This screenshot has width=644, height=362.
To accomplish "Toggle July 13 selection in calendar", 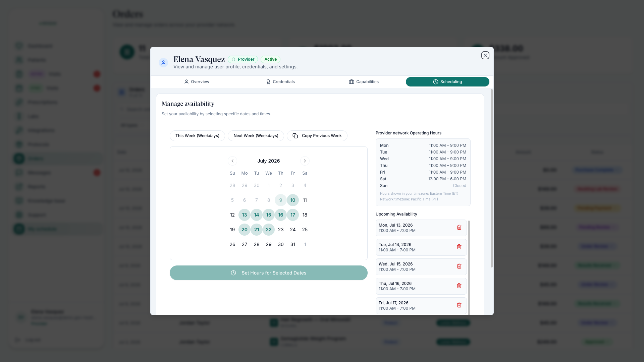I will click(245, 215).
